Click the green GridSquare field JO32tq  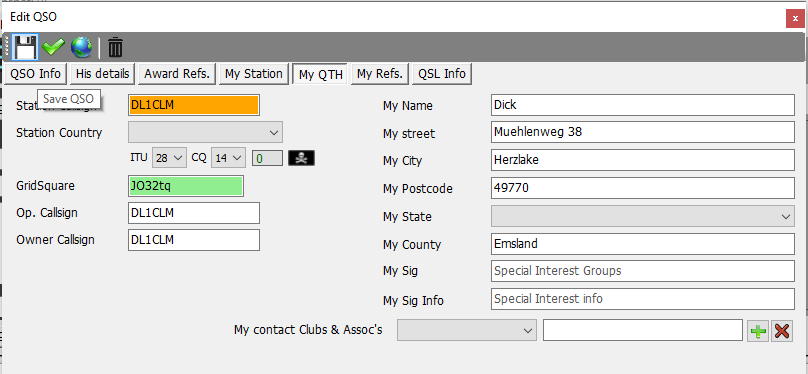tap(186, 186)
